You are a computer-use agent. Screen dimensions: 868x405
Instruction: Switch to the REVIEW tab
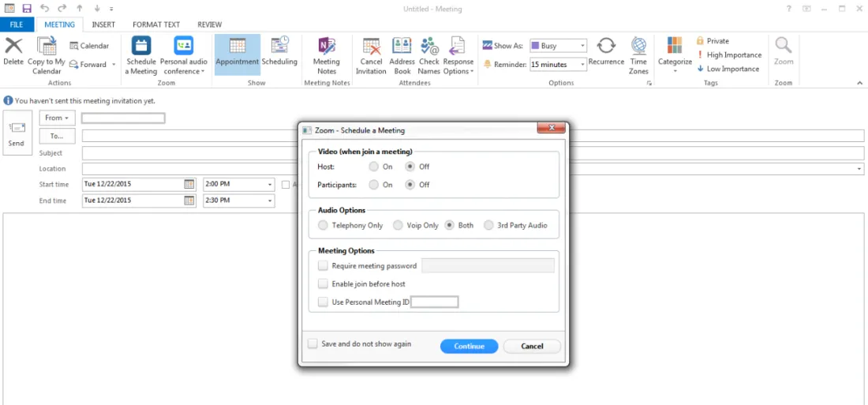210,24
